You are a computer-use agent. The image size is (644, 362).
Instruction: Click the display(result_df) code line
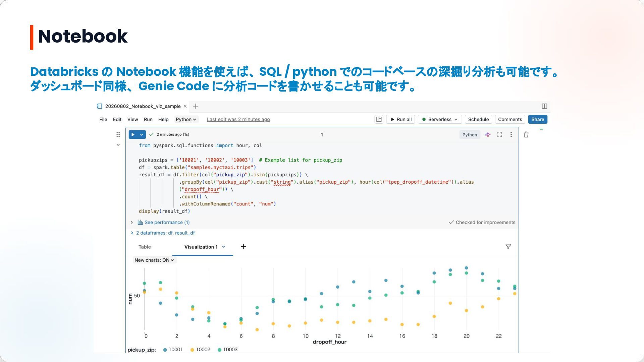tap(164, 211)
